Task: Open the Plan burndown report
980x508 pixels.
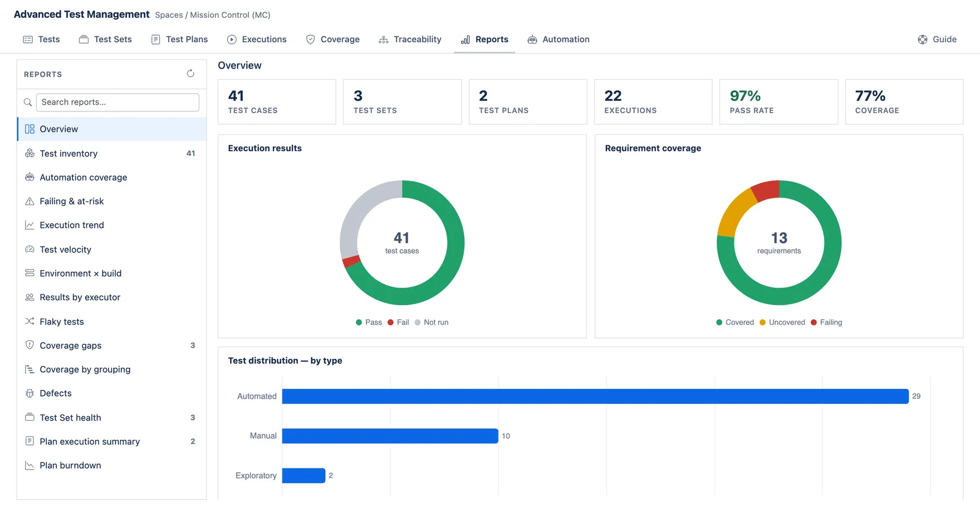Action: 112,465
